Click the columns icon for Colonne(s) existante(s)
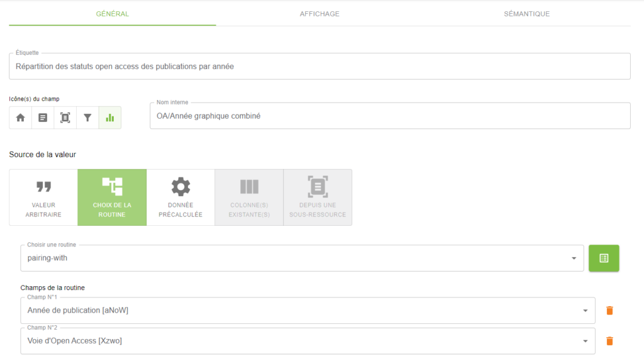 tap(249, 186)
